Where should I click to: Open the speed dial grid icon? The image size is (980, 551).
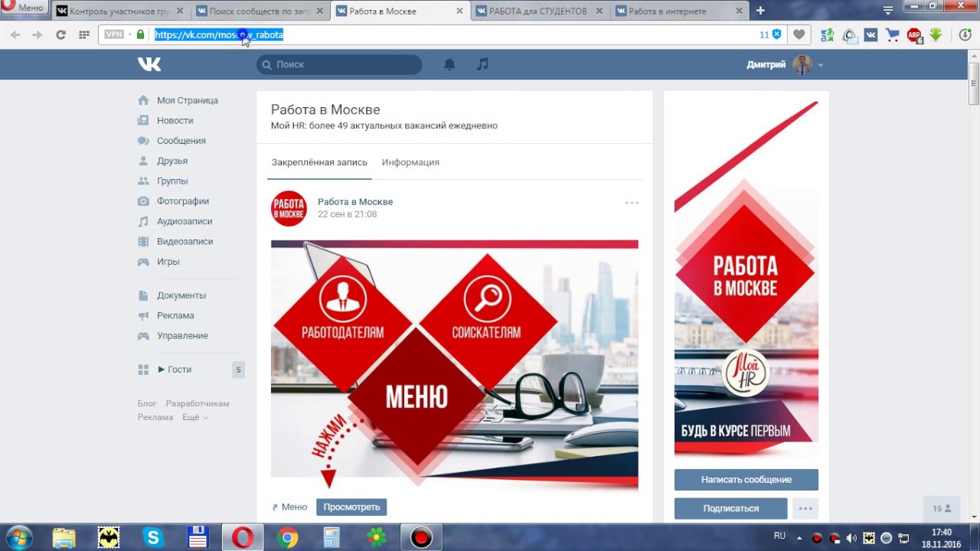point(84,34)
